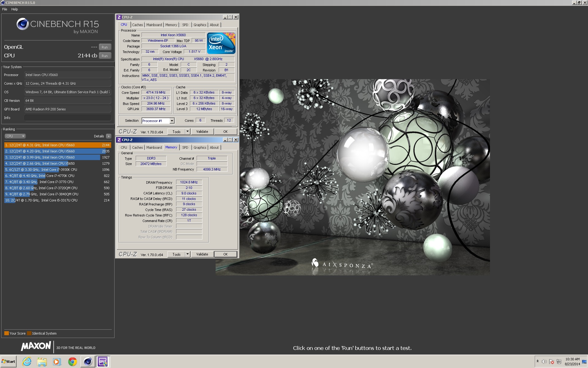Select rank 9 Core i7-3840QM entry
The image size is (588, 368).
[58, 194]
